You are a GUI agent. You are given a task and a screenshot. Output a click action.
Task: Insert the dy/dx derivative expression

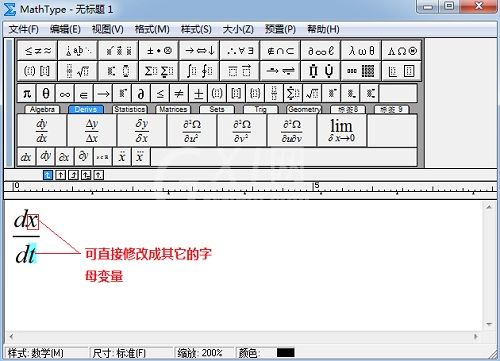click(41, 130)
